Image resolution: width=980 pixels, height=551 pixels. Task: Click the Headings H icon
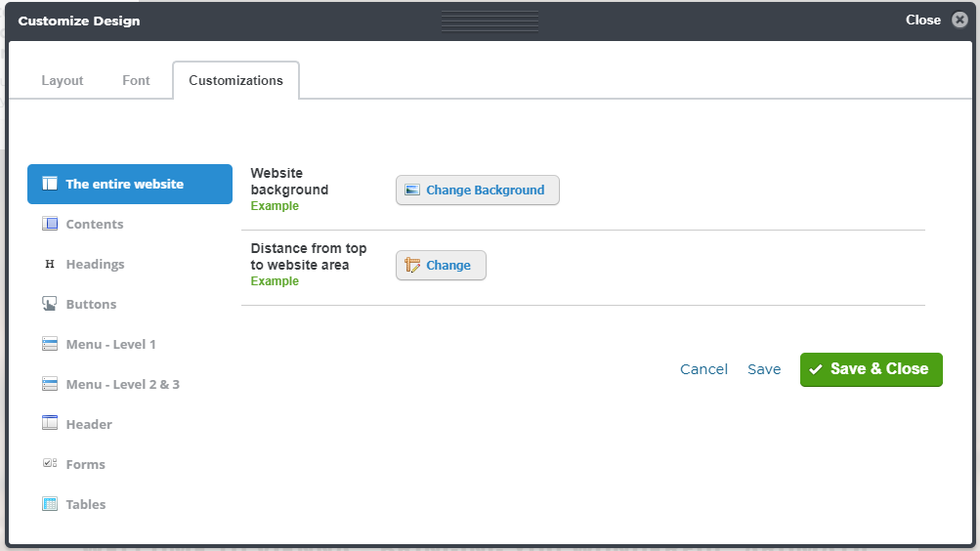[x=50, y=264]
